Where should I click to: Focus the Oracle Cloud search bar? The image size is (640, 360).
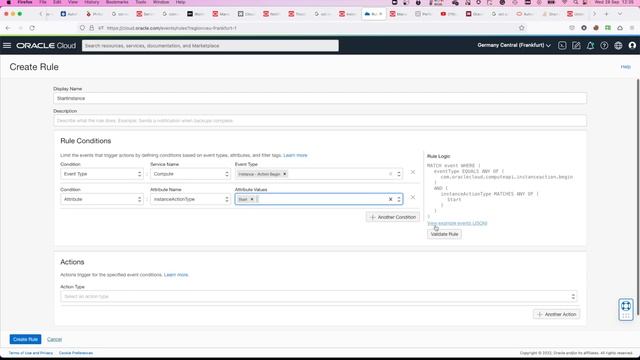click(210, 46)
